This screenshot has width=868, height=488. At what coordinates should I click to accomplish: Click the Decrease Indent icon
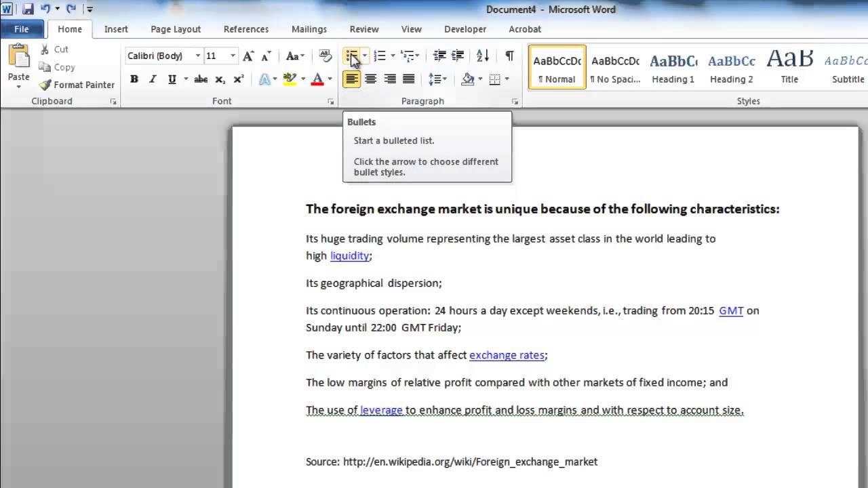pyautogui.click(x=439, y=56)
